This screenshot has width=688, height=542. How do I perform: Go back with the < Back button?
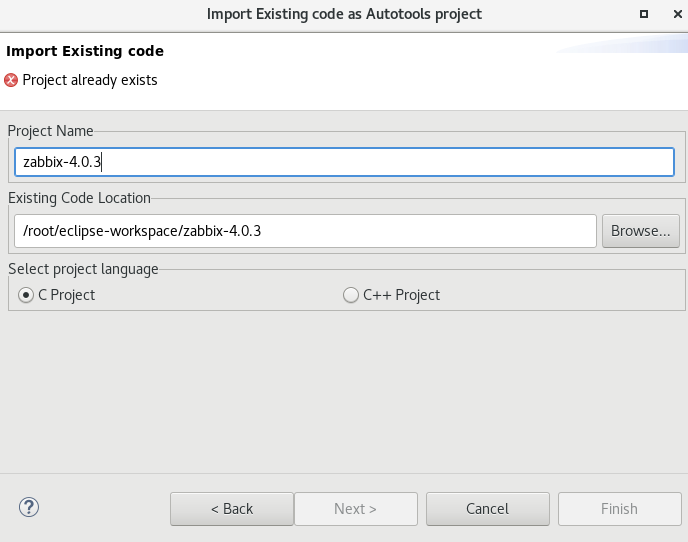[232, 509]
